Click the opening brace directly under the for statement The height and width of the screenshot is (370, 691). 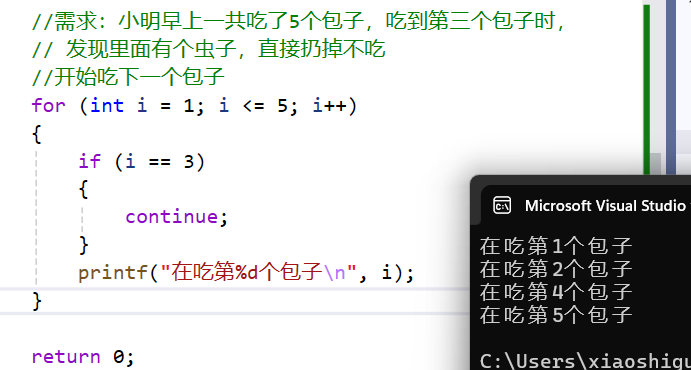coord(37,134)
